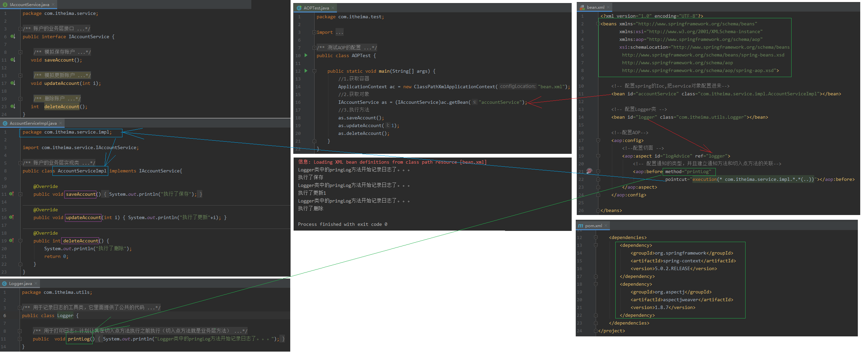Collapse the aop:config element in bean.xml
The width and height of the screenshot is (868, 357).
point(598,140)
